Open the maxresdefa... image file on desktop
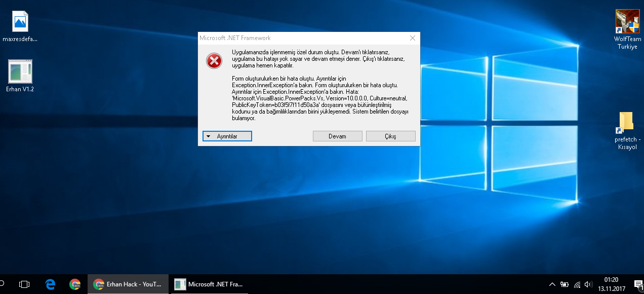Image resolution: width=644 pixels, height=294 pixels. 20,26
